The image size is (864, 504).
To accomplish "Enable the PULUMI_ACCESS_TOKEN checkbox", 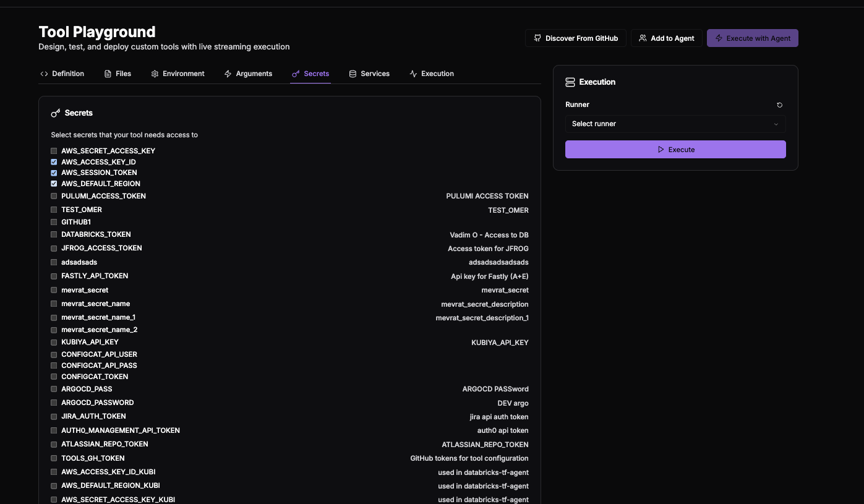I will coord(54,196).
